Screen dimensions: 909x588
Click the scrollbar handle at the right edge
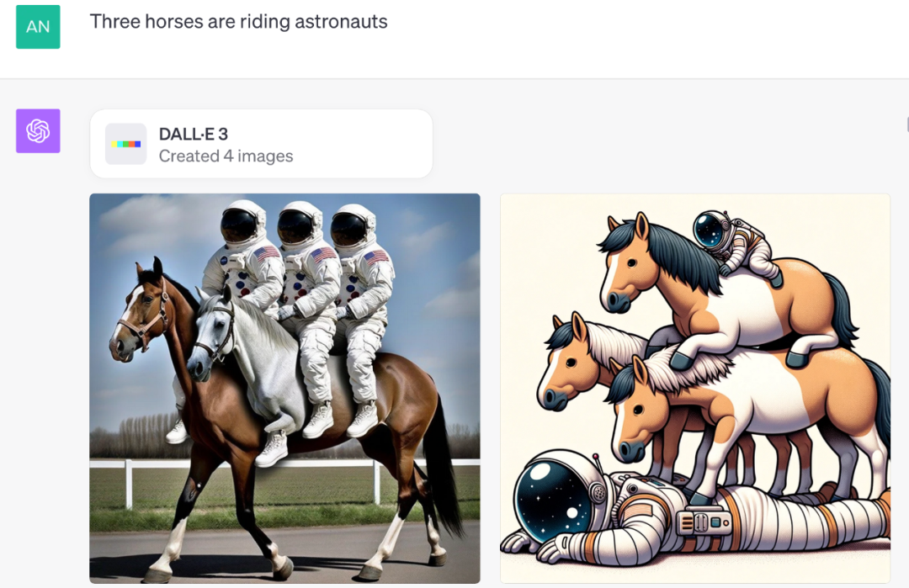coord(907,124)
